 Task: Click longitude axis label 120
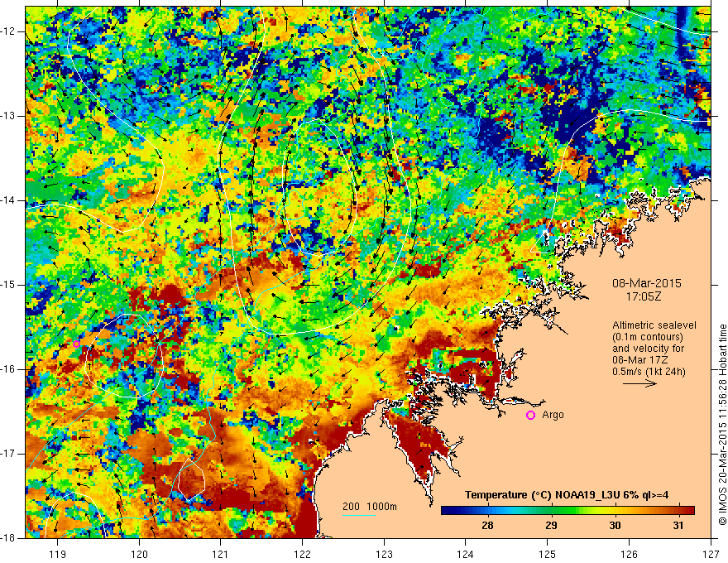[139, 554]
